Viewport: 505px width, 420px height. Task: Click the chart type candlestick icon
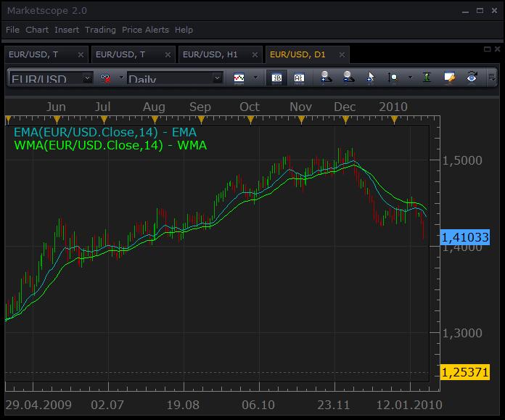tap(239, 78)
